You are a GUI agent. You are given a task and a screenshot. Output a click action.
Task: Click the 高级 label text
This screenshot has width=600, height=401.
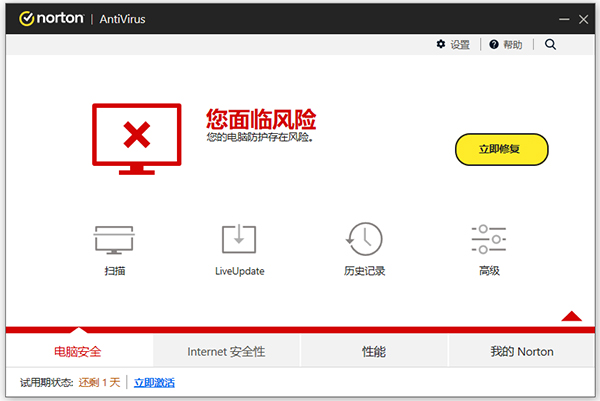489,271
